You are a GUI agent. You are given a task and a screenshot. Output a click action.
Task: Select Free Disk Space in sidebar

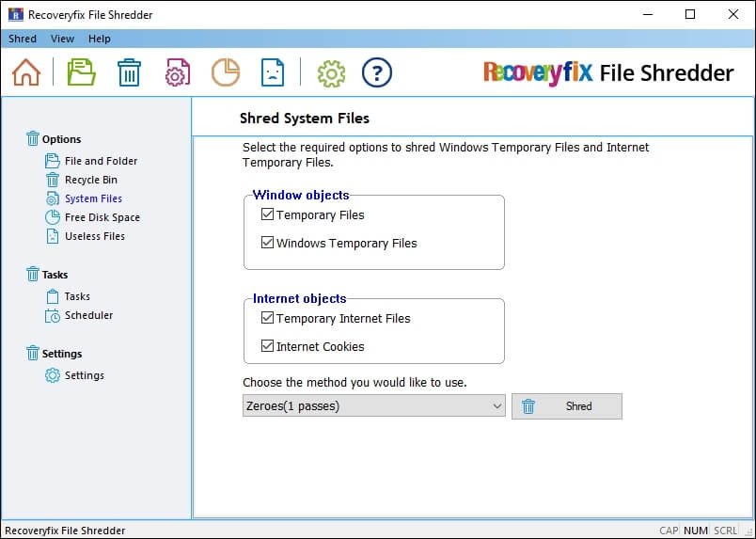pos(102,217)
